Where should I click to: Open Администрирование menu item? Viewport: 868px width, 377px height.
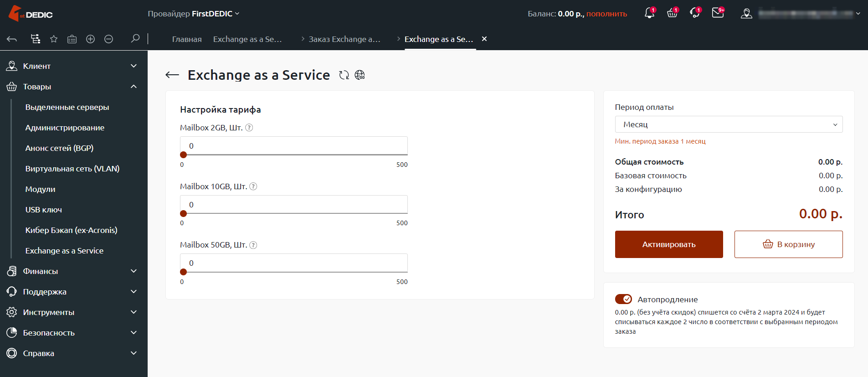65,128
